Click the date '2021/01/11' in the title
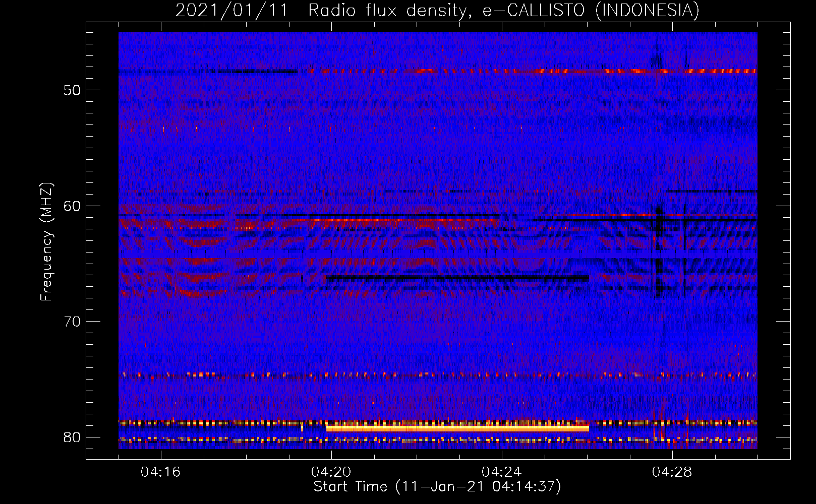 point(231,10)
